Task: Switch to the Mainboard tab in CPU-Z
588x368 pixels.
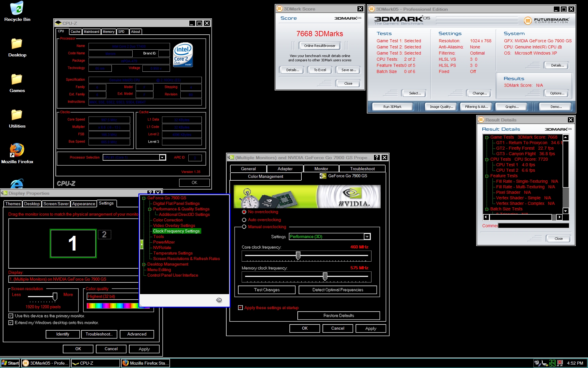Action: click(x=91, y=32)
